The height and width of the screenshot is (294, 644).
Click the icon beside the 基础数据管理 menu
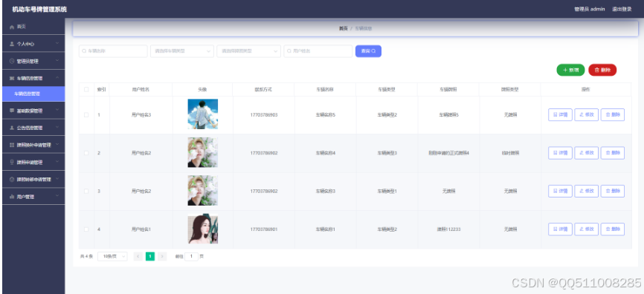click(12, 111)
